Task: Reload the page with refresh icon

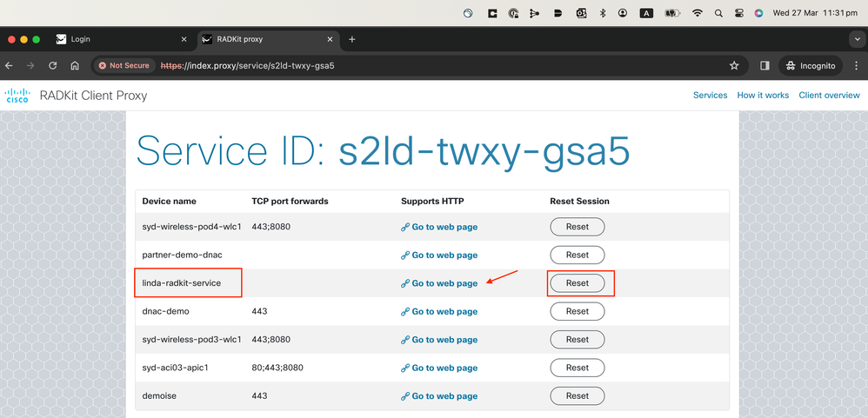Action: (52, 65)
